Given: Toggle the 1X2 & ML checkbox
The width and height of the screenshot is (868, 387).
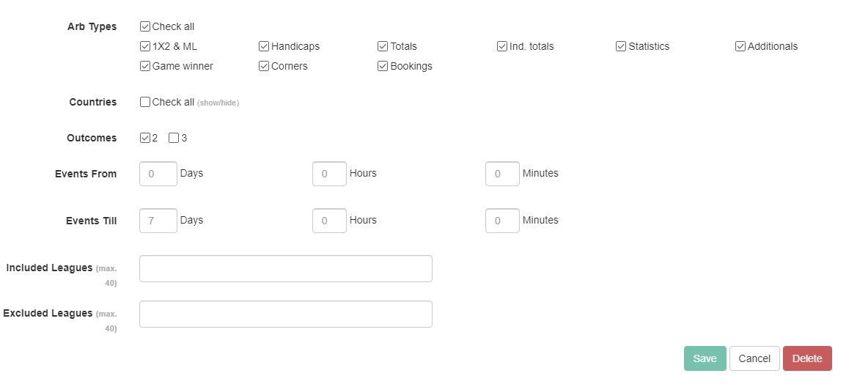Looking at the screenshot, I should (145, 46).
